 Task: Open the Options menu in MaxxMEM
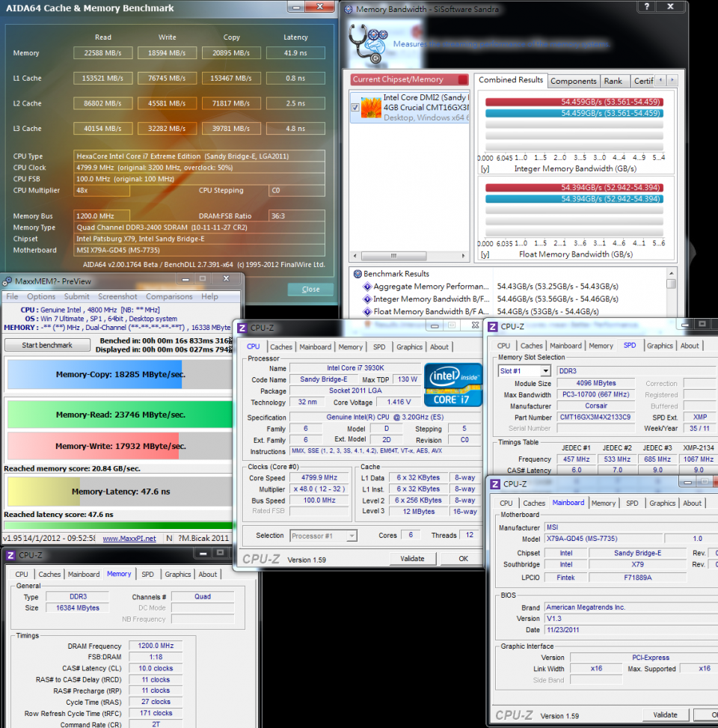(x=40, y=296)
